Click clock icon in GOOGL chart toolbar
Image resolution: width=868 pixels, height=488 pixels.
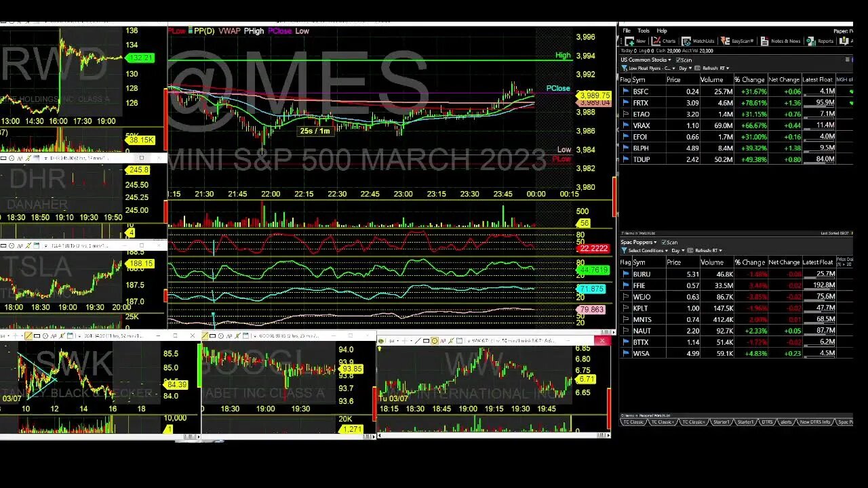click(221, 336)
